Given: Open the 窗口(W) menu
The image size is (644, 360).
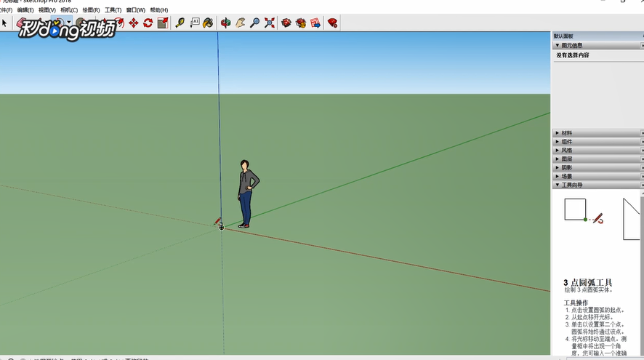Looking at the screenshot, I should 135,10.
